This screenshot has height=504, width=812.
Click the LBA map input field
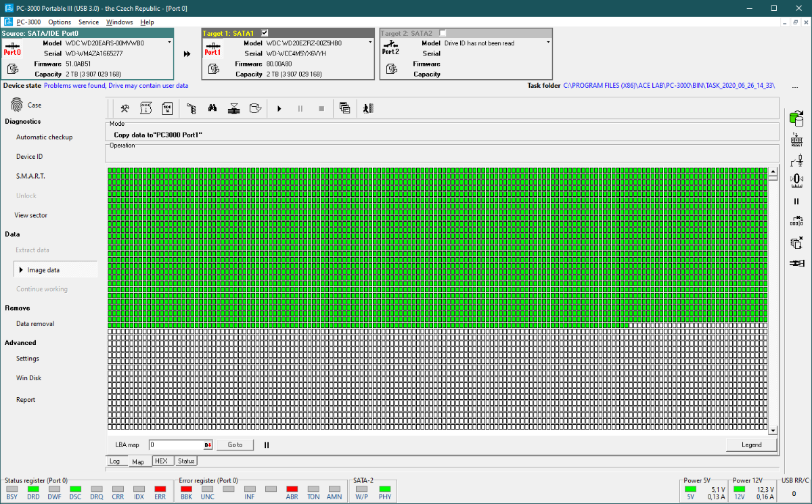176,445
